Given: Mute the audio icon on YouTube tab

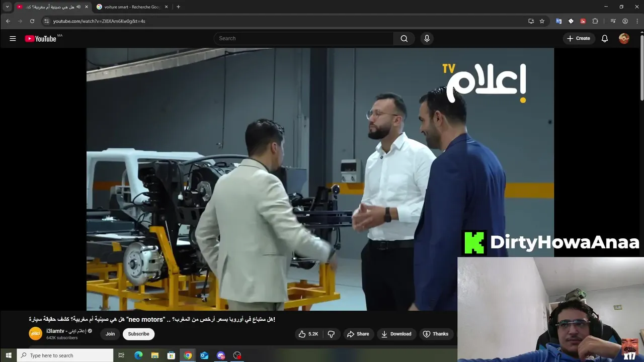Looking at the screenshot, I should pos(78,7).
